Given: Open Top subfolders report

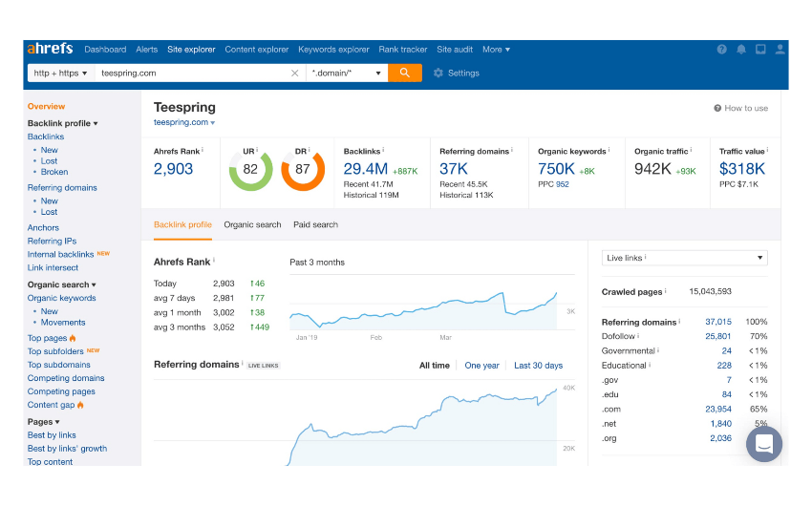Looking at the screenshot, I should click(55, 351).
